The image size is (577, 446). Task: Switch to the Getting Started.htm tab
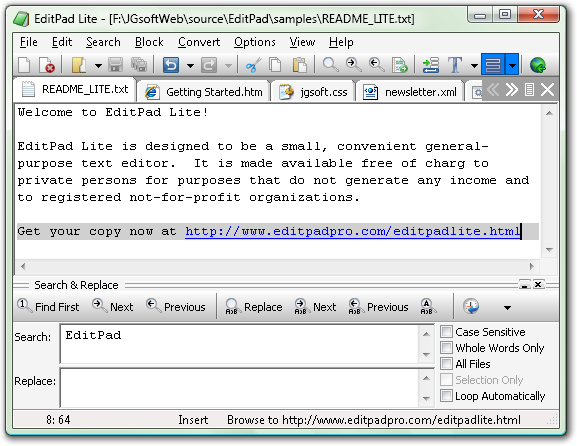coord(203,92)
